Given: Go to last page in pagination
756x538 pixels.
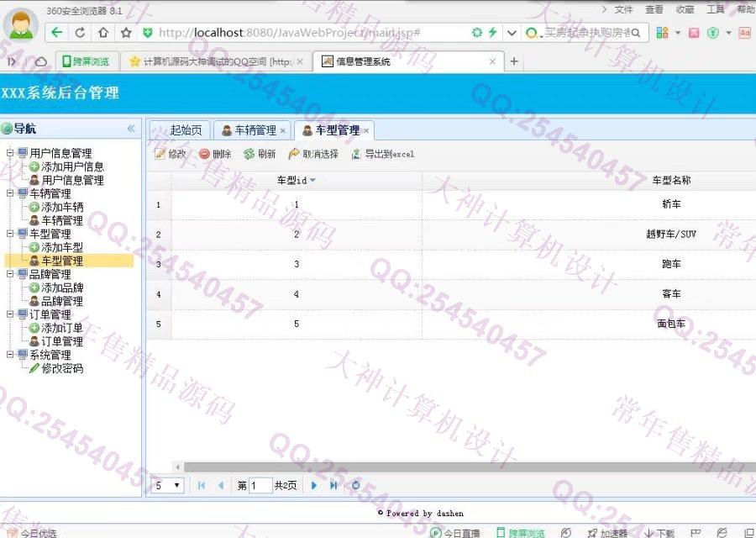Looking at the screenshot, I should click(x=333, y=485).
